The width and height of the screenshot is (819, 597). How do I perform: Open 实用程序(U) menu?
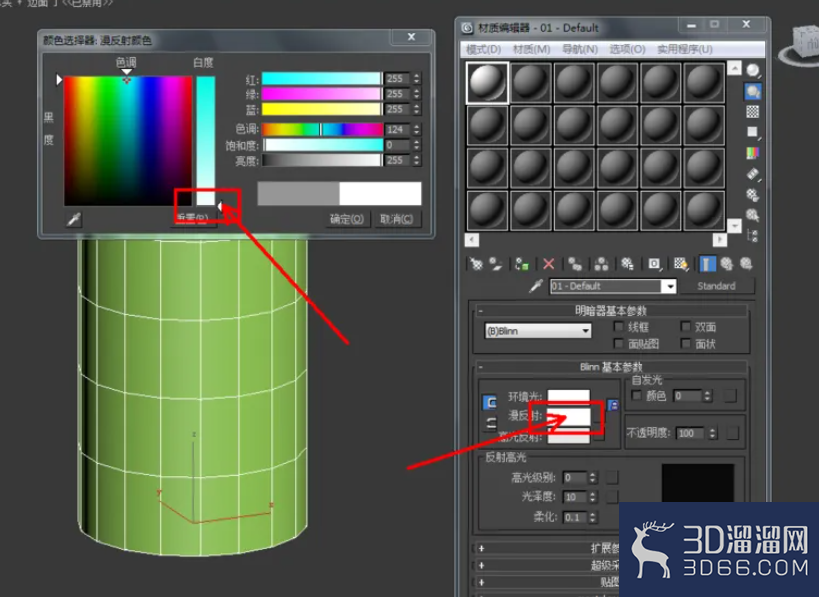685,49
